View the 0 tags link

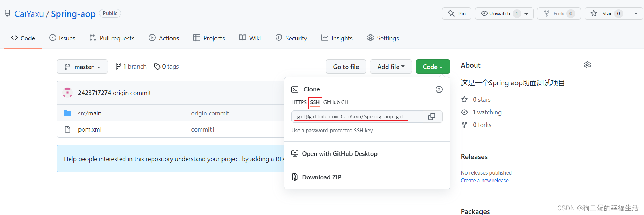click(x=166, y=67)
